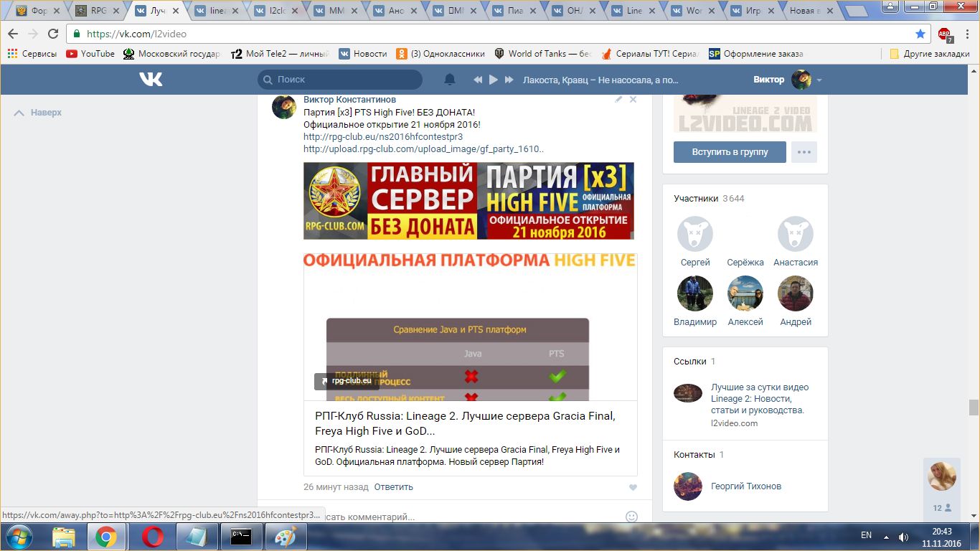The width and height of the screenshot is (980, 551).
Task: Skip to next track in VK player
Action: (509, 80)
